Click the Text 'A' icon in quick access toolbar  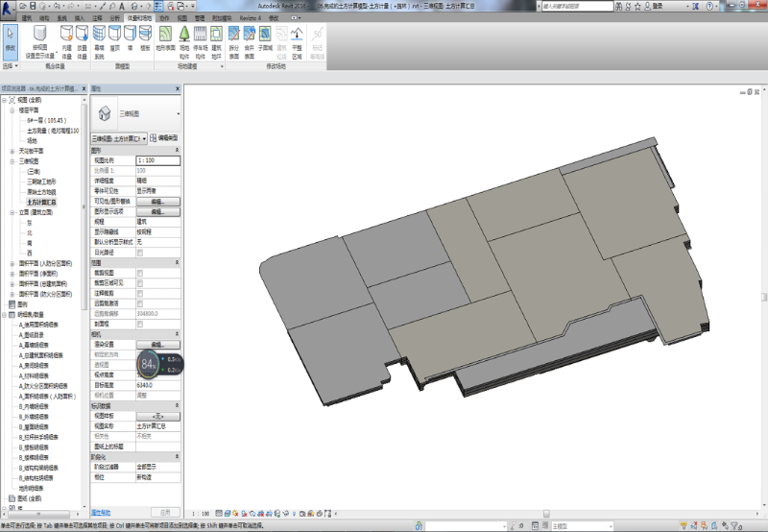tap(122, 6)
